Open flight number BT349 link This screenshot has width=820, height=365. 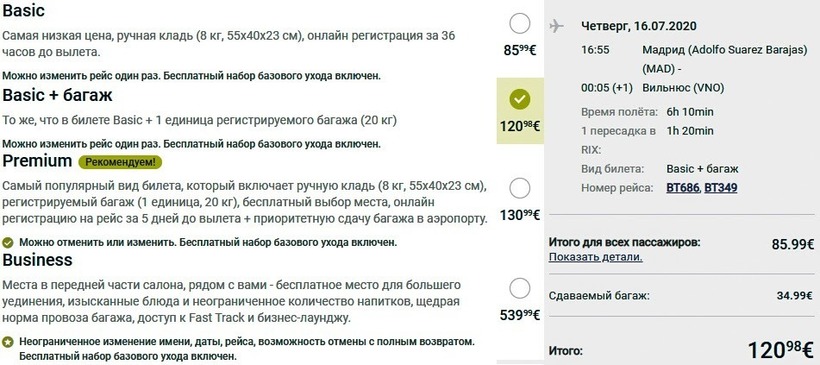[721, 188]
